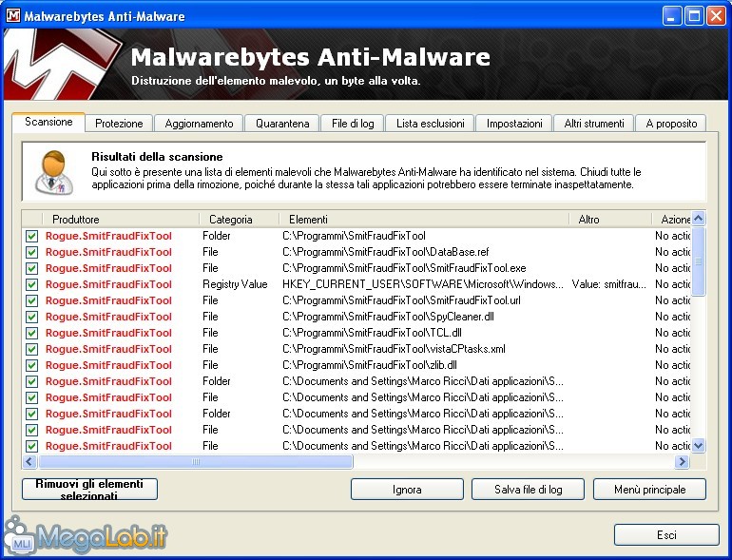Screen dimensions: 732x560
Task: Select path ending TCL.dll
Action: (372, 333)
